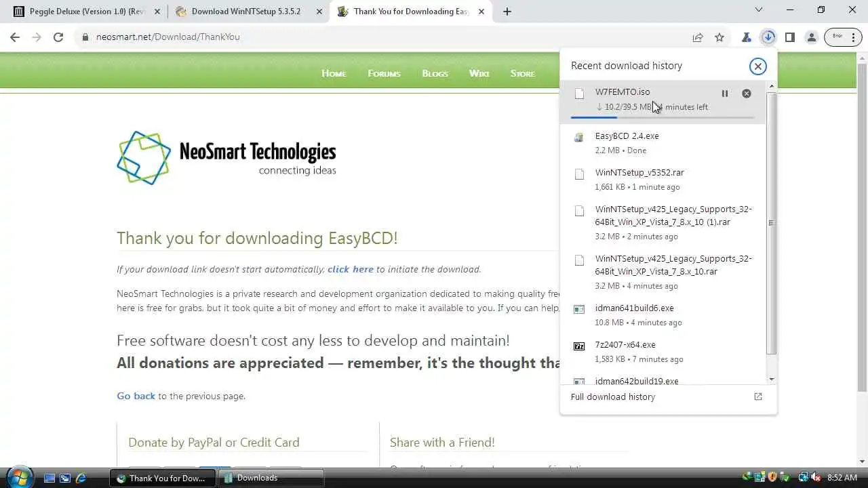This screenshot has height=488, width=868.
Task: Open the Chrome Error menu button
Action: (843, 37)
